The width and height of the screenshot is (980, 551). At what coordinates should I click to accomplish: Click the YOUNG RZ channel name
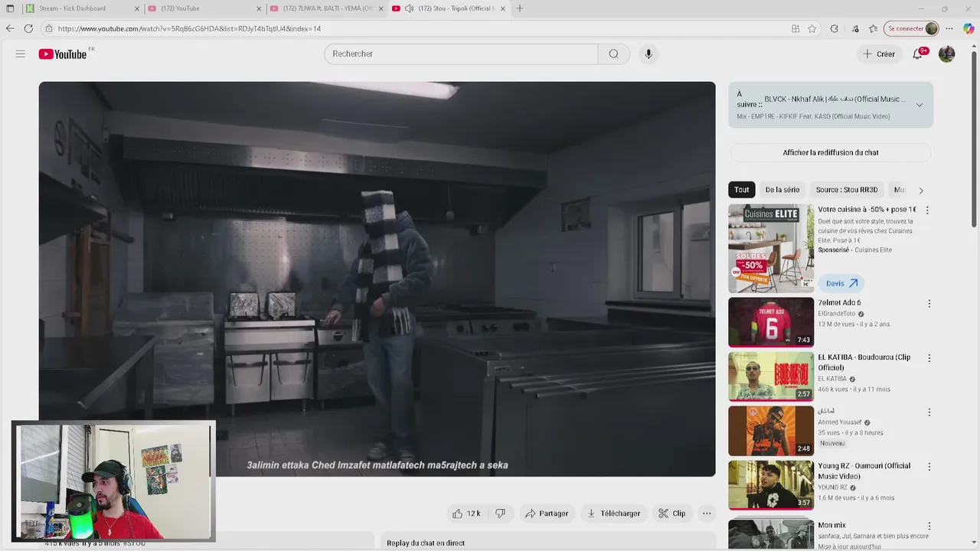832,487
